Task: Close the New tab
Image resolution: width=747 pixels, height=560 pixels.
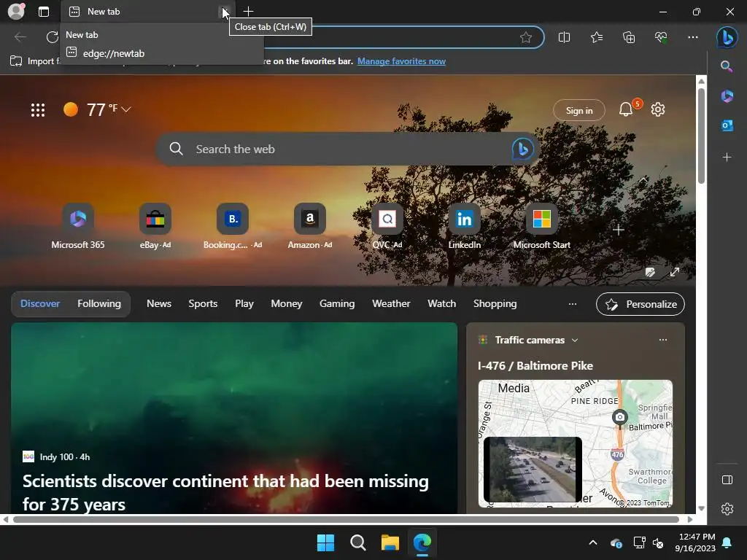Action: point(225,12)
